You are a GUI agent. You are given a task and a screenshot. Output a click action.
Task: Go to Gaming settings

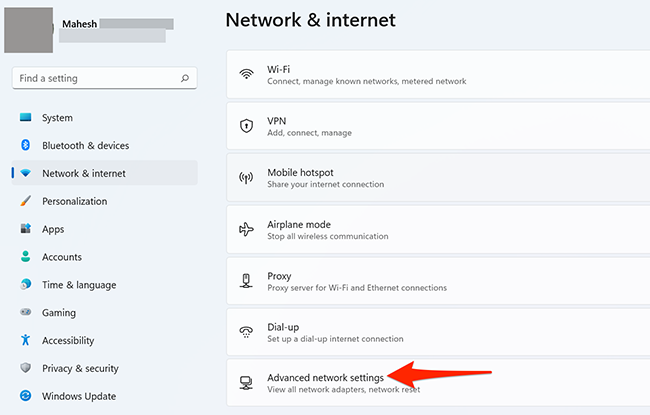(104, 312)
